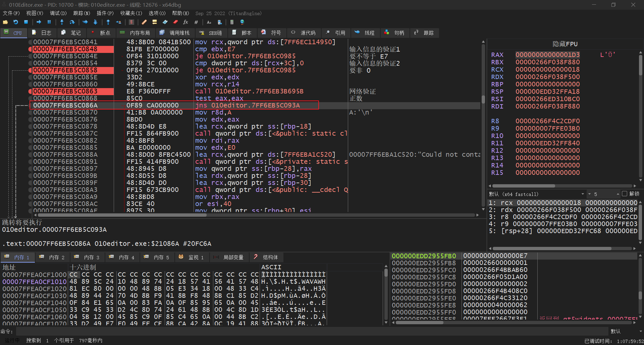Viewport: 644px width, 345px height.
Task: Click the 隐藏FPU button
Action: click(x=565, y=44)
